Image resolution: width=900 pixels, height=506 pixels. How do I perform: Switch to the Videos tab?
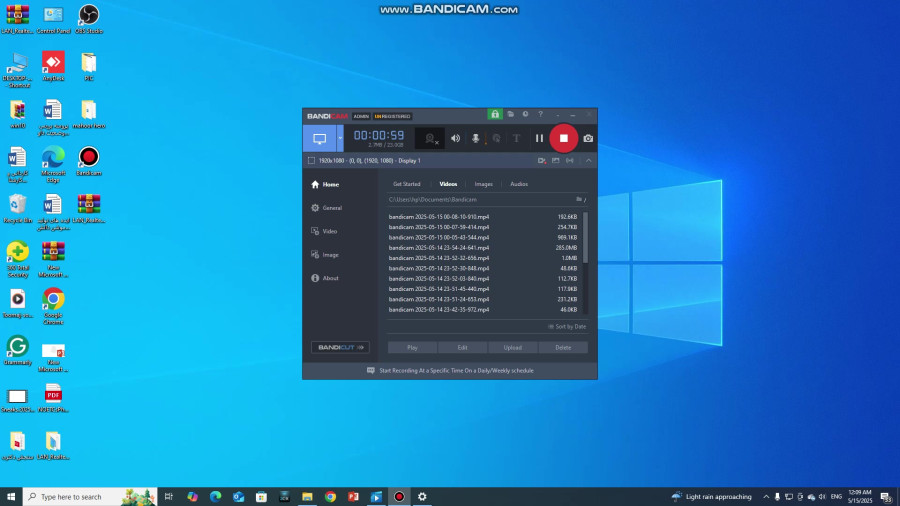point(448,184)
